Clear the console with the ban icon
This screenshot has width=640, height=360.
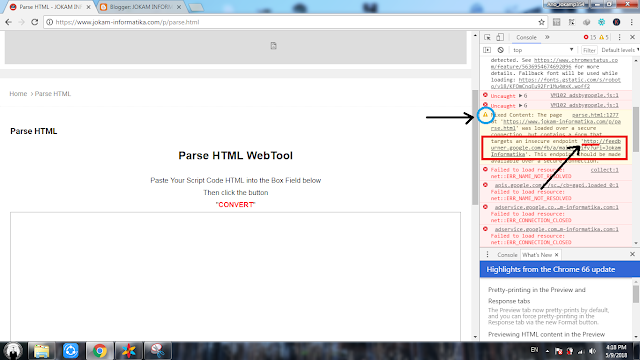(x=500, y=50)
